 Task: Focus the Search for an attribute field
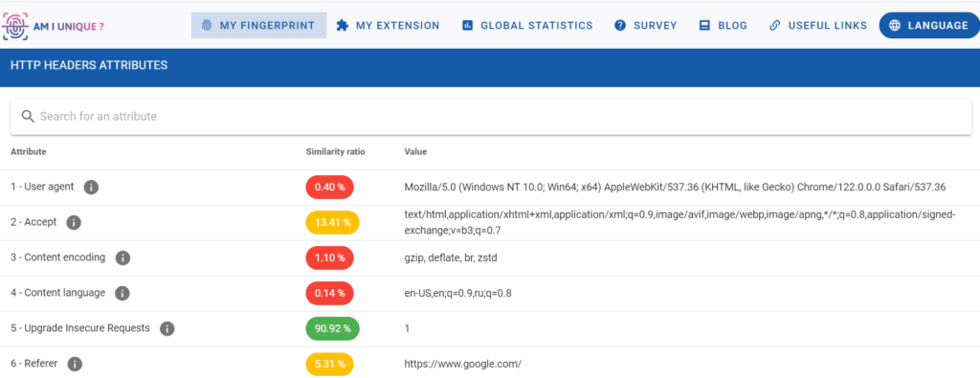(x=491, y=116)
